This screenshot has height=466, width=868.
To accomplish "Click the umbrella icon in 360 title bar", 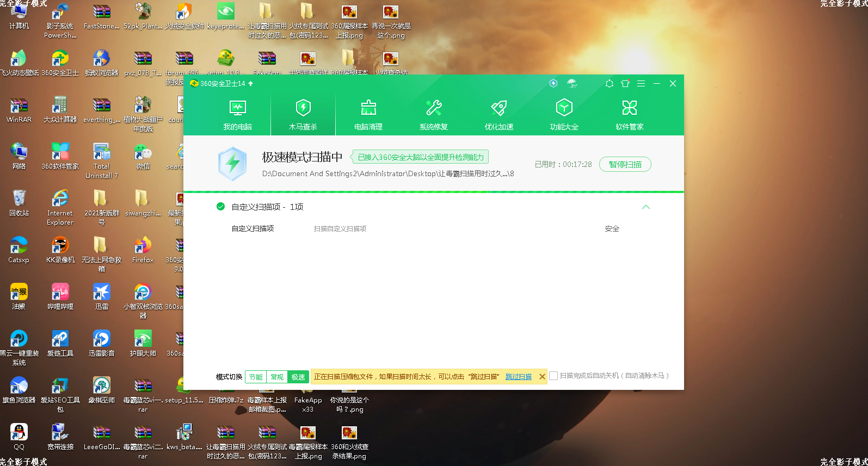I will [572, 83].
